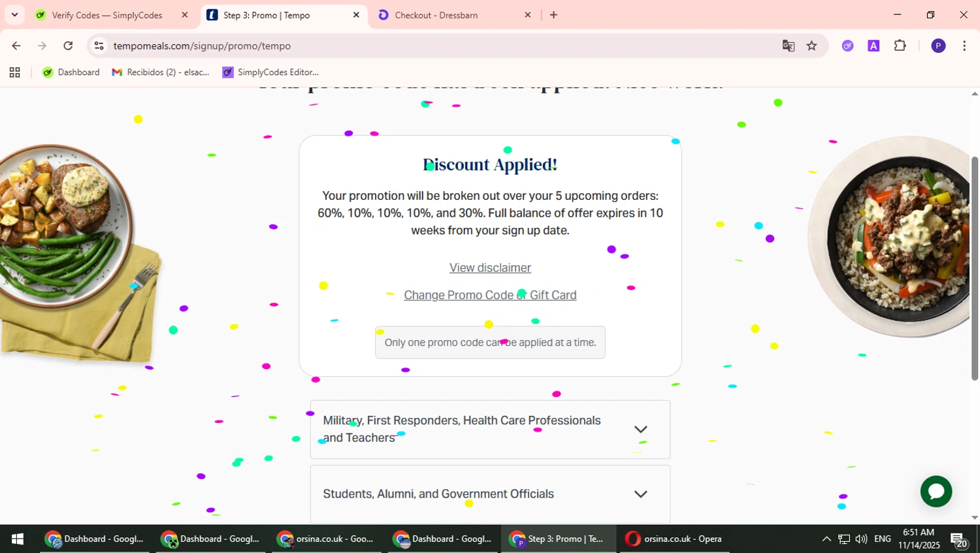Open the apps grid in bookmarks bar

14,72
